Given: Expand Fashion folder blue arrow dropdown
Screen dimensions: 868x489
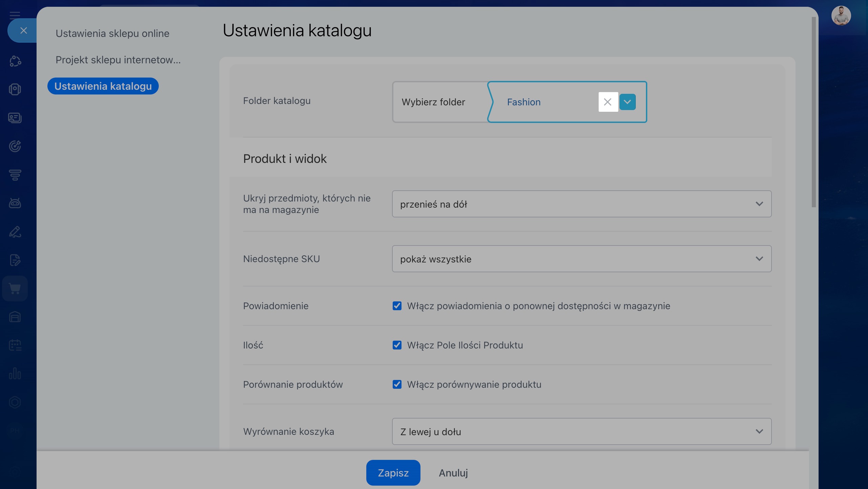Looking at the screenshot, I should coord(627,102).
